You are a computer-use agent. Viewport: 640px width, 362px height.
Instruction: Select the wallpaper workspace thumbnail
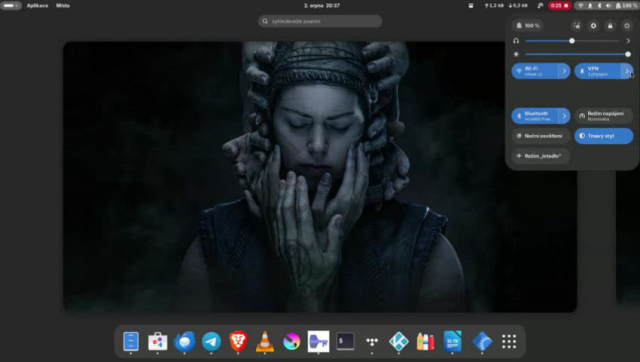point(320,177)
